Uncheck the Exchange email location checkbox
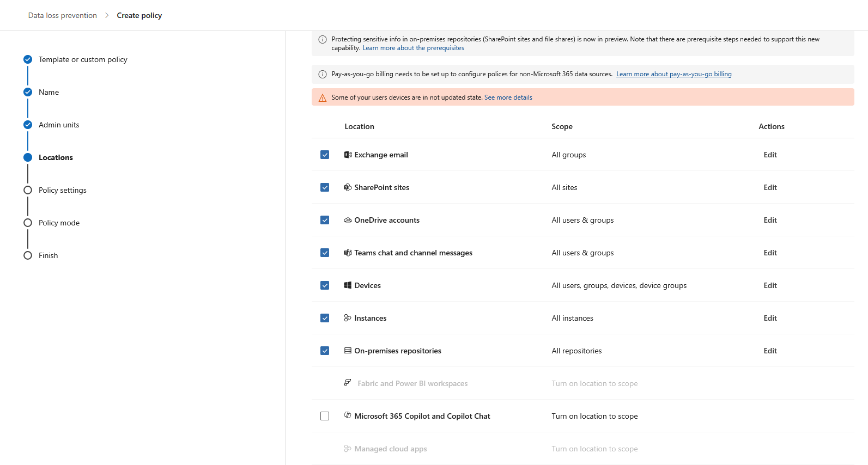The image size is (868, 465). tap(325, 155)
